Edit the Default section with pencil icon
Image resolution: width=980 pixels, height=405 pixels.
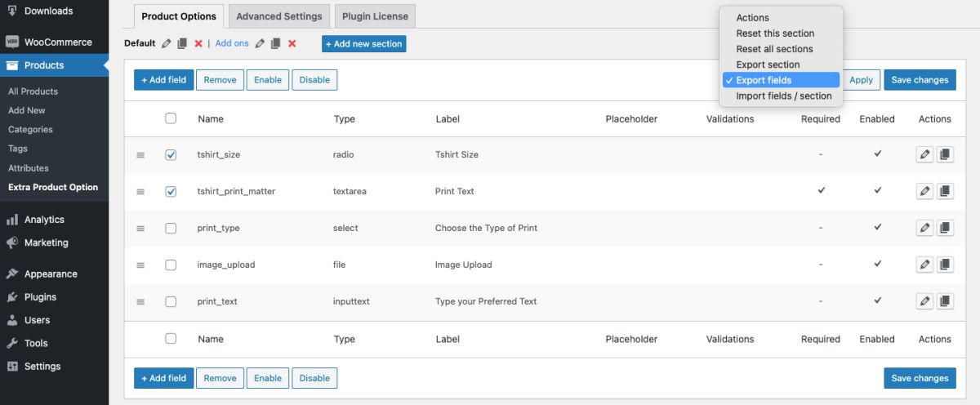click(x=167, y=43)
